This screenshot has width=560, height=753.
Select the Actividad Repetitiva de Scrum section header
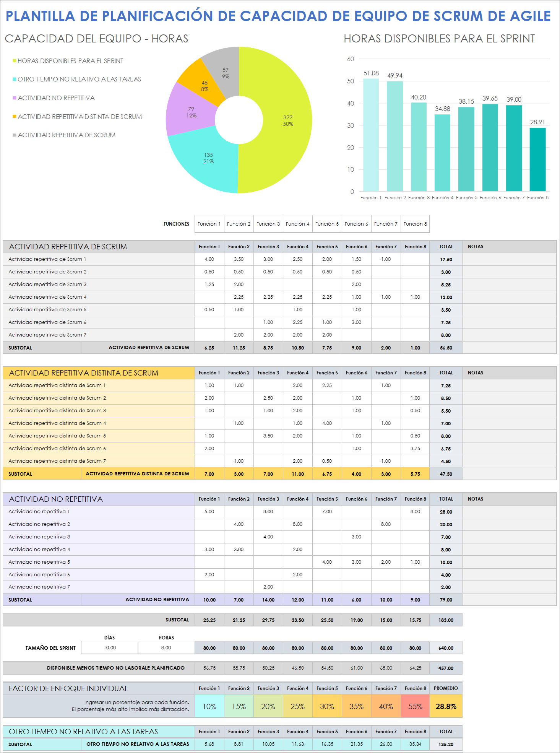[99, 247]
